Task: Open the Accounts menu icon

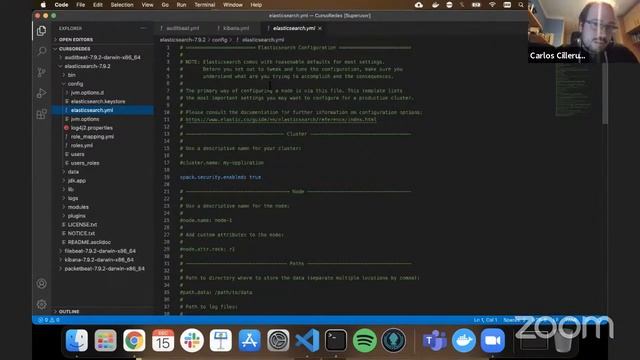Action: (x=41, y=284)
